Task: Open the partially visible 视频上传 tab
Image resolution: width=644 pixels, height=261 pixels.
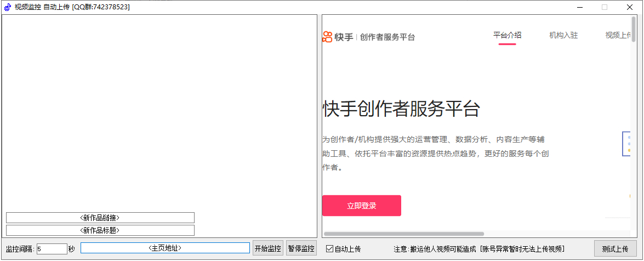Action: click(618, 35)
